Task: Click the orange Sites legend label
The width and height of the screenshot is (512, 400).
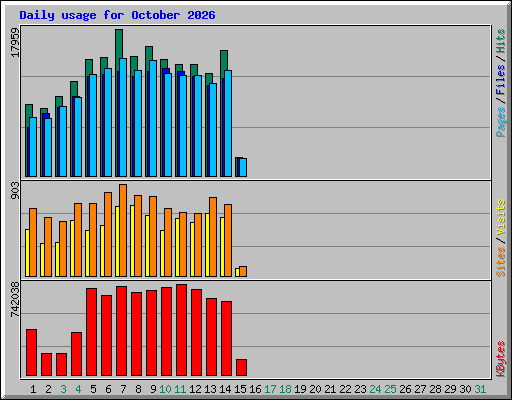Action: (x=501, y=262)
